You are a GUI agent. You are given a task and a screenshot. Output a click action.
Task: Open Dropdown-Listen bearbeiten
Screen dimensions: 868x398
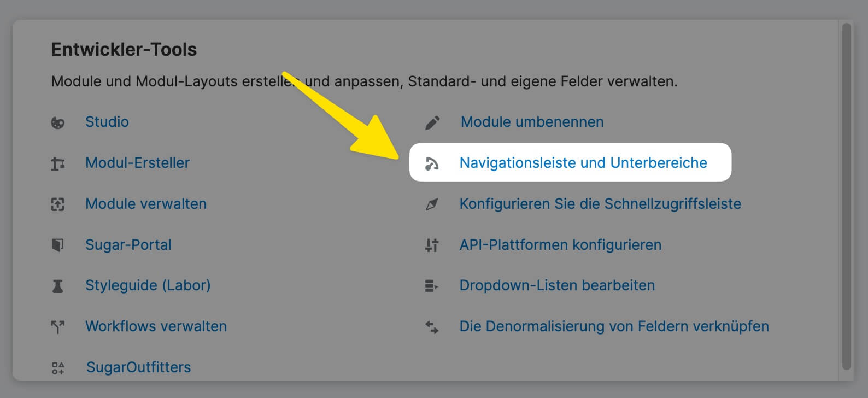[x=556, y=285]
